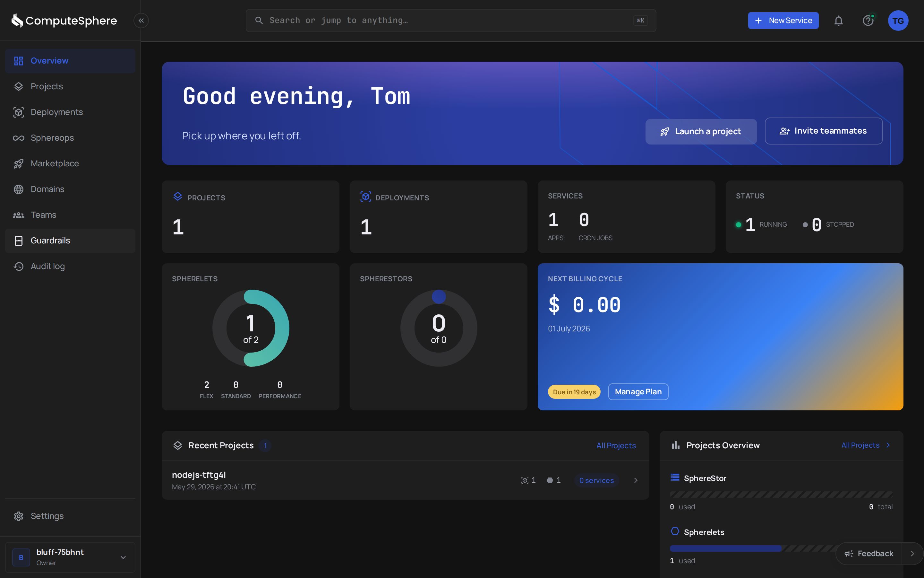Open the TG user avatar menu
Viewport: 924px width, 578px height.
898,21
